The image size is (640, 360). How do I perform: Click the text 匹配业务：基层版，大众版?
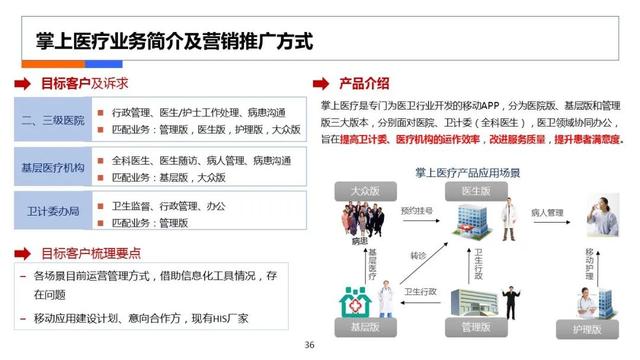(169, 178)
